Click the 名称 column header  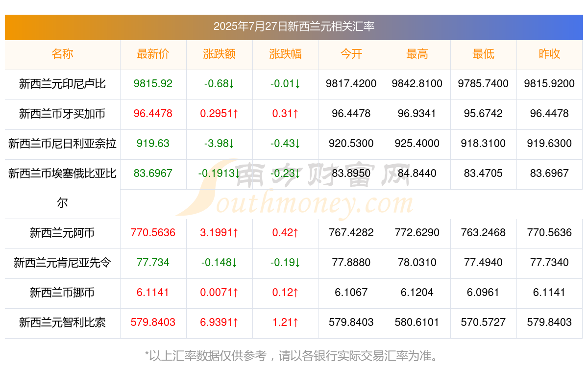(62, 54)
